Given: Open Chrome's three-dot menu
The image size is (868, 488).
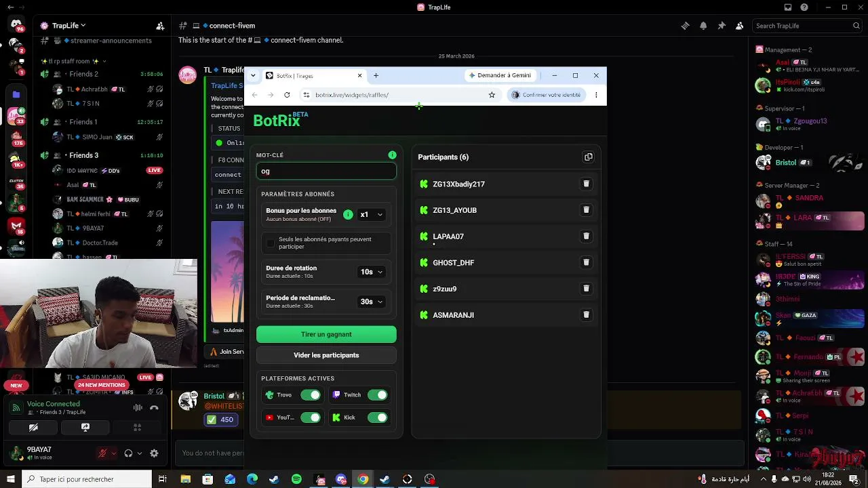Looking at the screenshot, I should tap(596, 95).
